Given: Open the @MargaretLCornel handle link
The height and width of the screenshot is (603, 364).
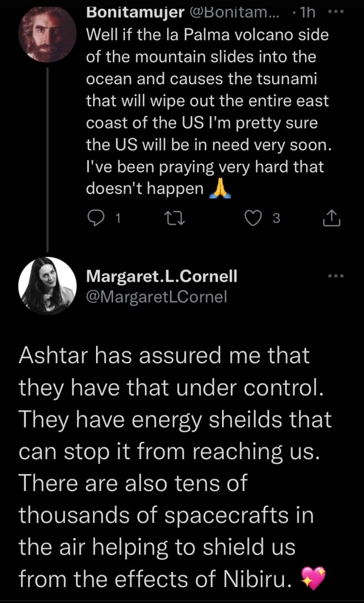Looking at the screenshot, I should 157,297.
